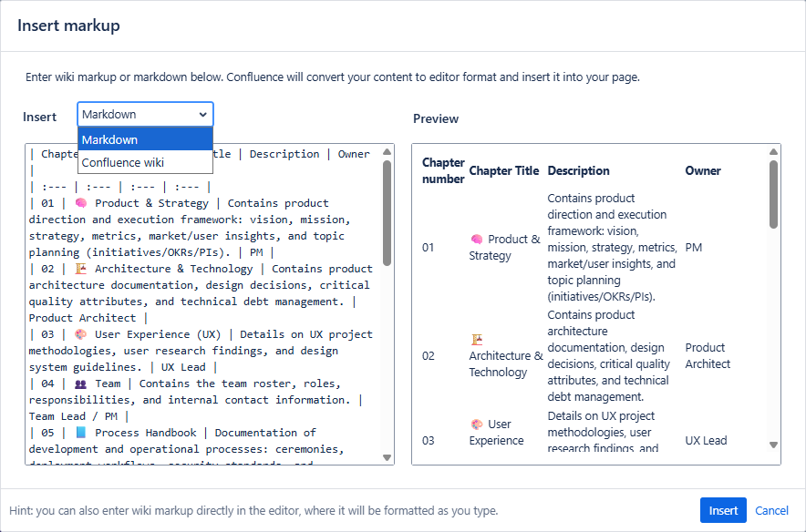Click the hint text about wiki markup
Viewport: 806px width, 532px height.
(x=253, y=510)
